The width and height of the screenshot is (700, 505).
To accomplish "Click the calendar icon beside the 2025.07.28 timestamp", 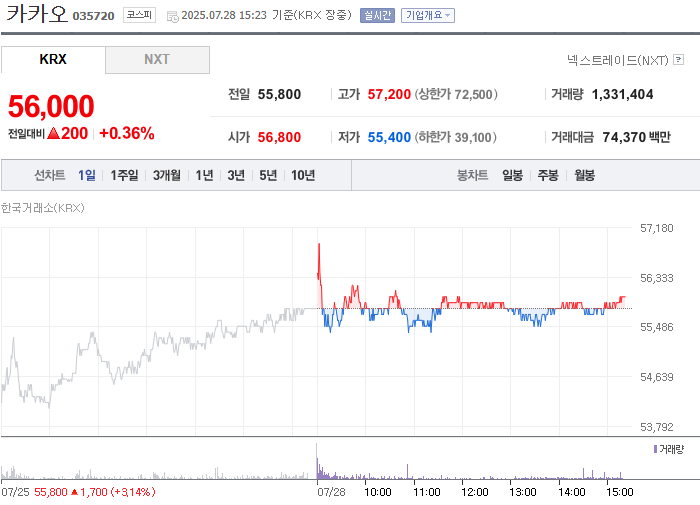I will pyautogui.click(x=173, y=17).
